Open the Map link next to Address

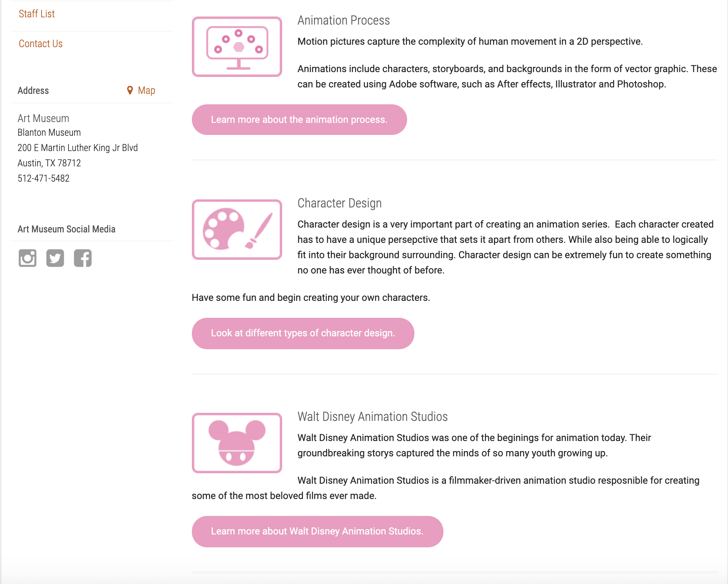coord(146,90)
